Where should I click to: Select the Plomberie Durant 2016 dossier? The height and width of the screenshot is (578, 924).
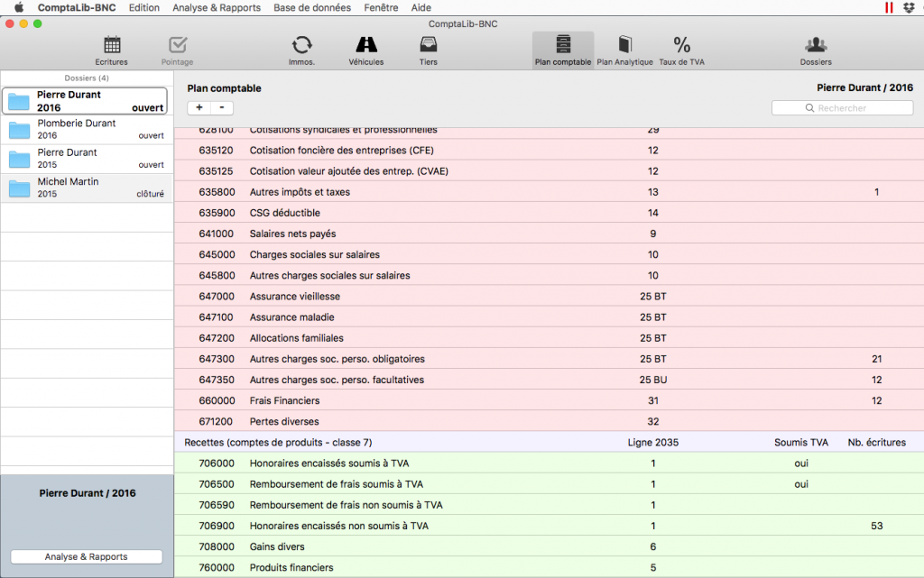click(x=87, y=130)
